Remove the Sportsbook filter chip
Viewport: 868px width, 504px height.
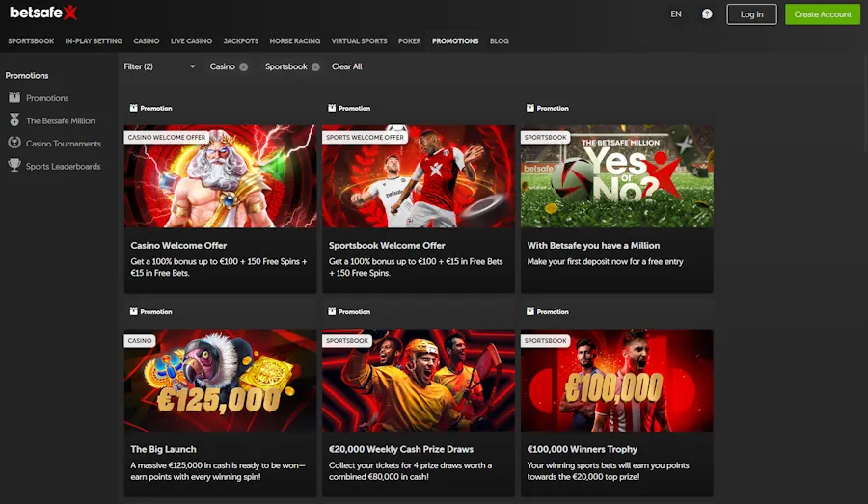[315, 66]
